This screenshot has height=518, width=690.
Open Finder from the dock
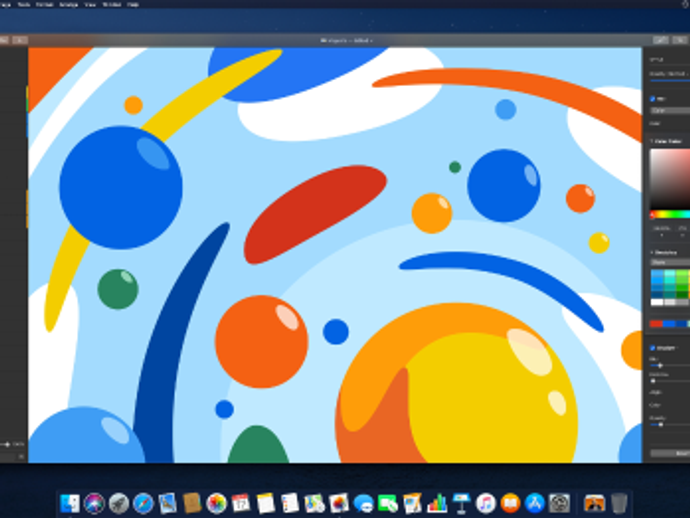(x=70, y=503)
